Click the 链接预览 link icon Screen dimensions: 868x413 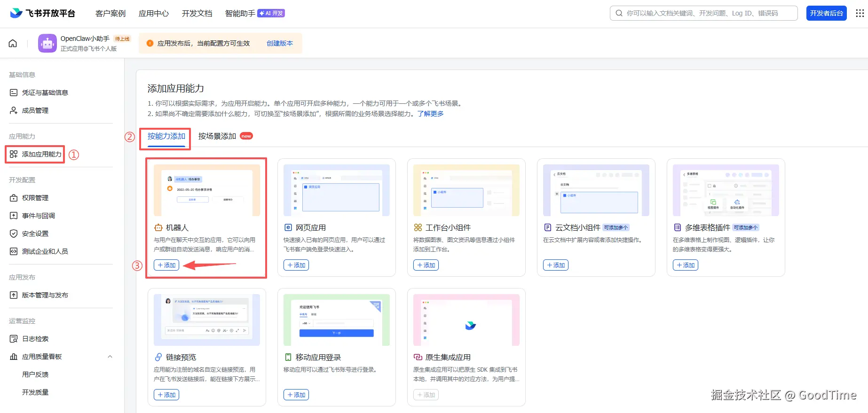158,357
